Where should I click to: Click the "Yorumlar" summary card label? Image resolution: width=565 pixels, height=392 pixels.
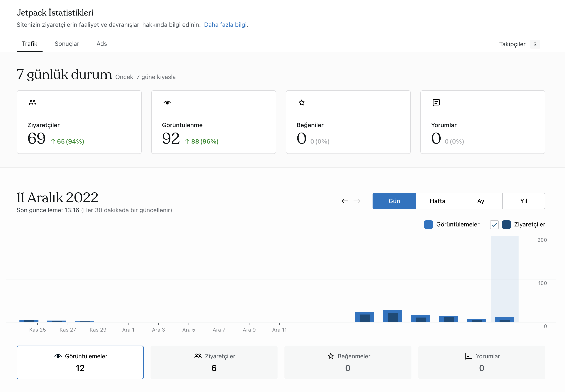click(444, 125)
